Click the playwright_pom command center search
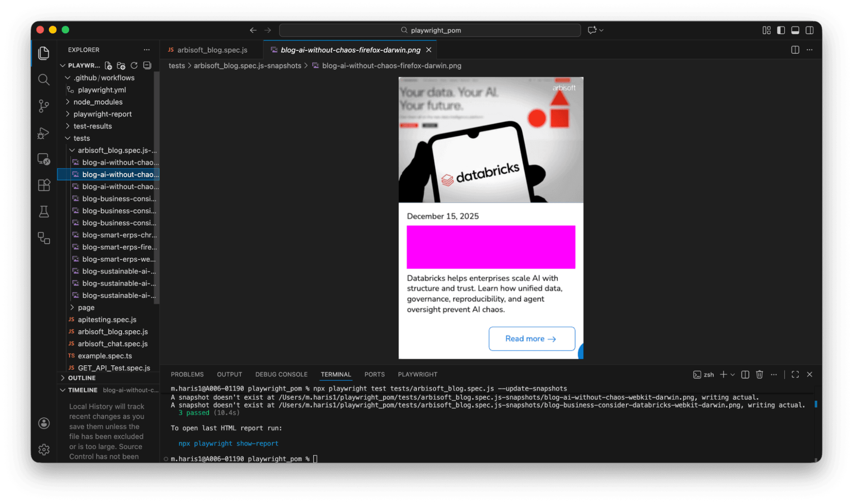 pyautogui.click(x=430, y=30)
